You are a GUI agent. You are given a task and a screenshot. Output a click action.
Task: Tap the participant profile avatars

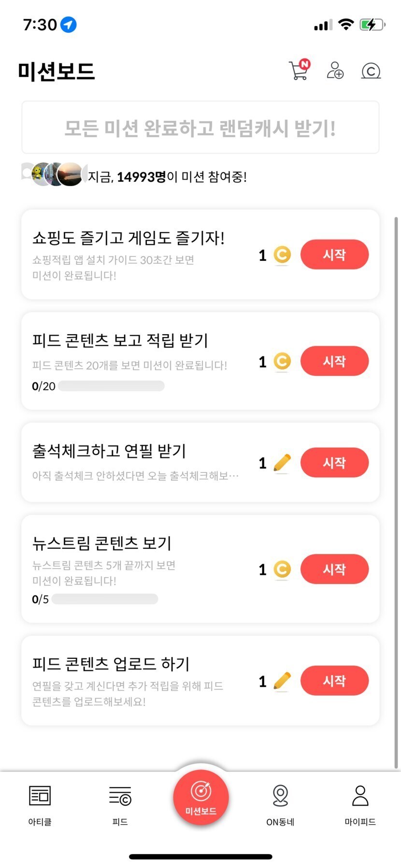tap(56, 174)
